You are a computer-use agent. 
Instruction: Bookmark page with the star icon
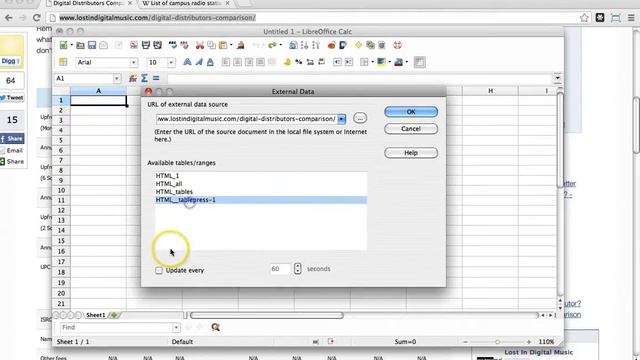(584, 18)
